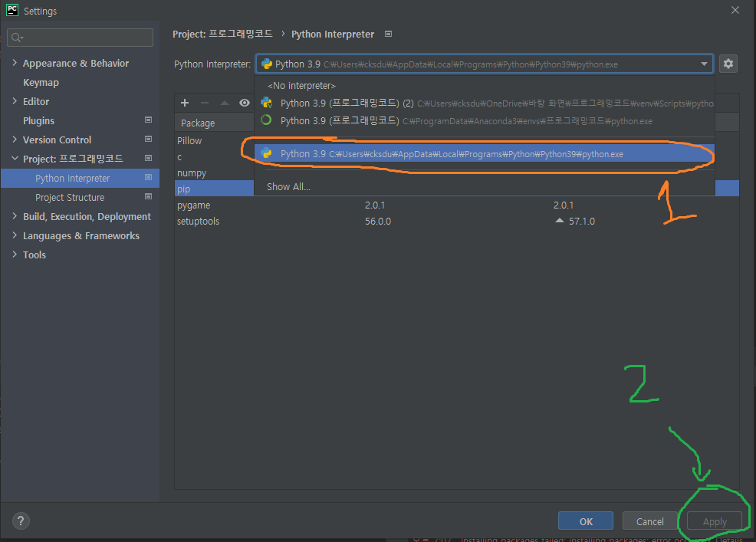This screenshot has width=756, height=542.
Task: Click the OK button
Action: click(585, 521)
